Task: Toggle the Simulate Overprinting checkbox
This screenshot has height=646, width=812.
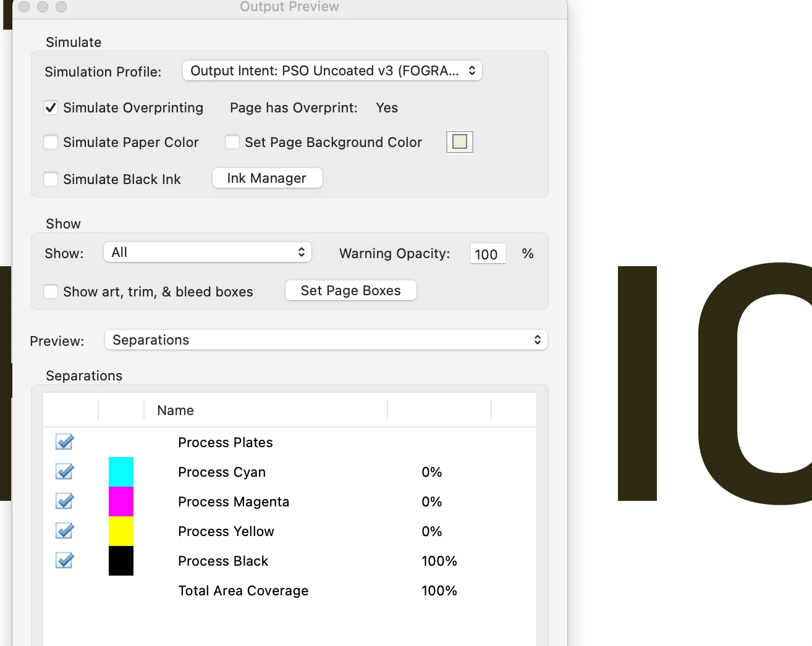Action: (x=51, y=107)
